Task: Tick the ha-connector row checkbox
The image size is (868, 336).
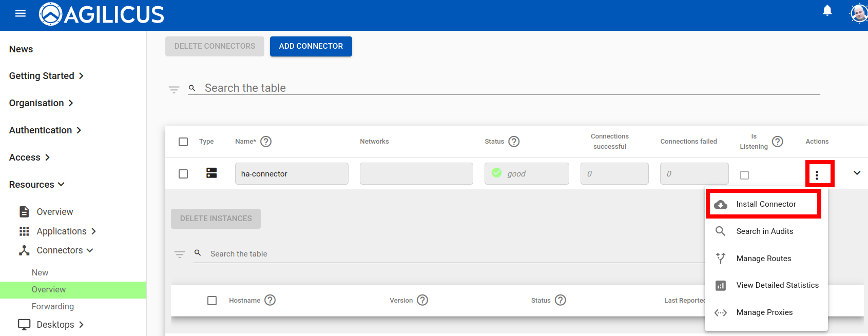Action: tap(183, 174)
